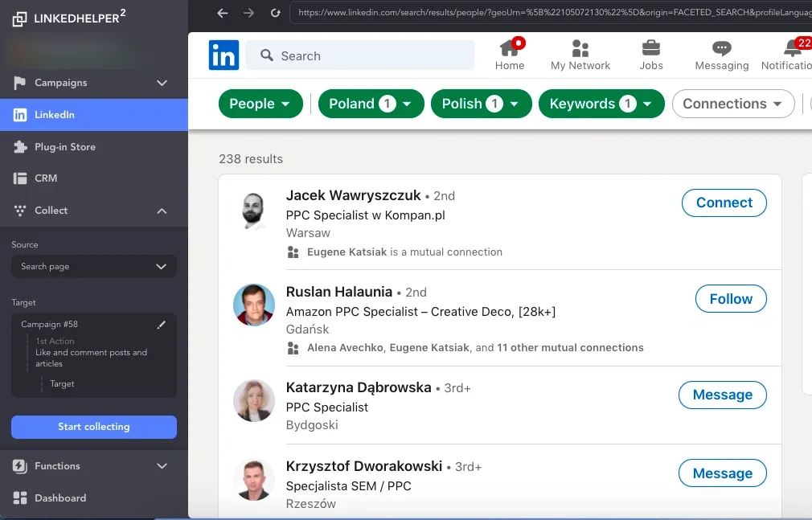The width and height of the screenshot is (812, 520).
Task: Open Notifications bell icon
Action: coord(793,48)
